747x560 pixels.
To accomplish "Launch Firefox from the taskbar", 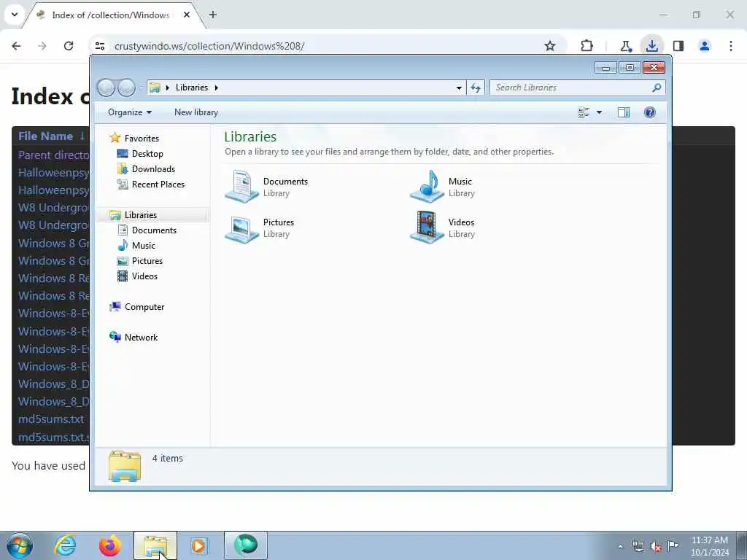I will 110,545.
